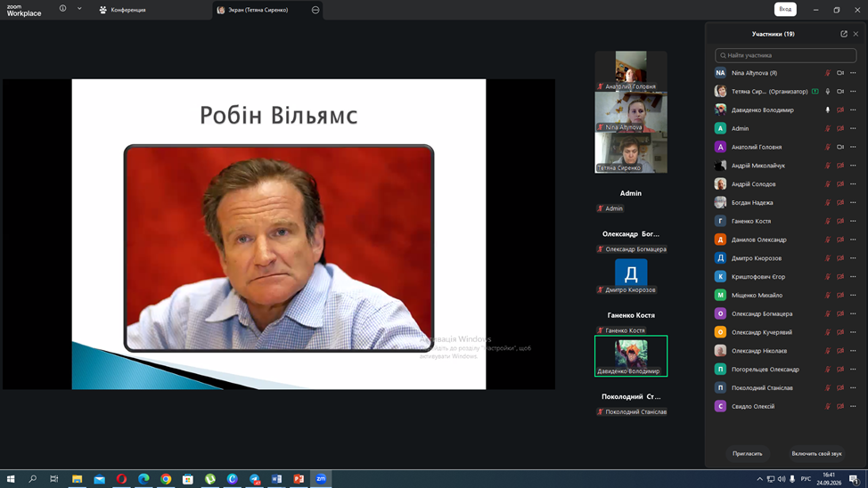Viewport: 868px width, 488px height.
Task: Pop out the participants panel
Action: click(x=844, y=34)
